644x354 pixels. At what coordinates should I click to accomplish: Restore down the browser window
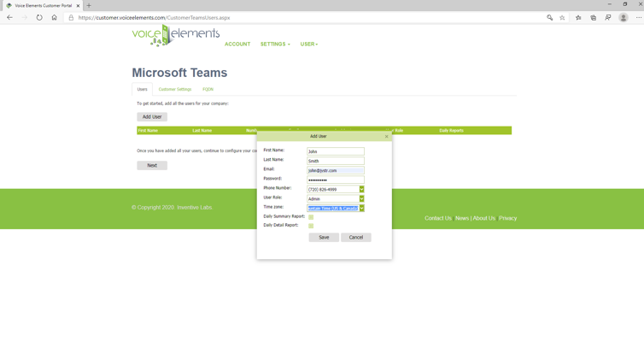(624, 4)
